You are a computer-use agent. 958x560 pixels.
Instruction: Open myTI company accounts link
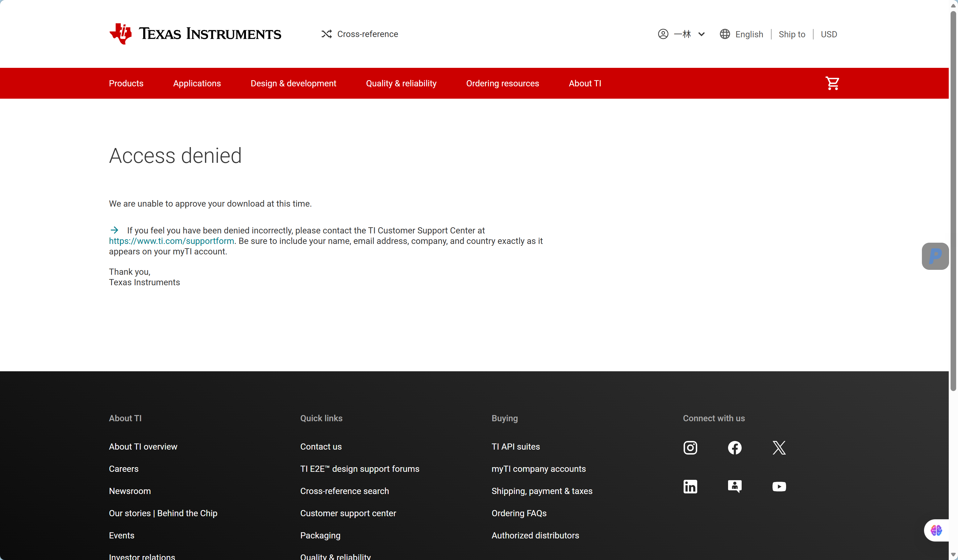coord(539,469)
